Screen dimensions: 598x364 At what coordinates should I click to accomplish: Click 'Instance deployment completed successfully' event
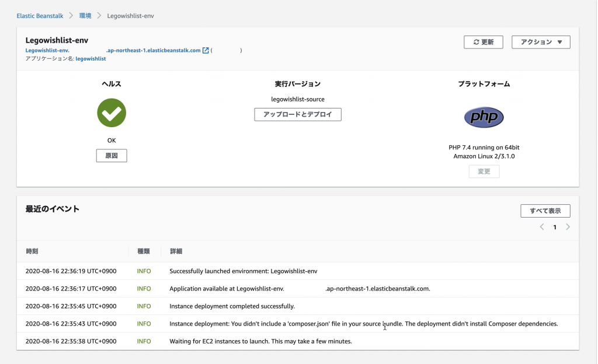[232, 306]
